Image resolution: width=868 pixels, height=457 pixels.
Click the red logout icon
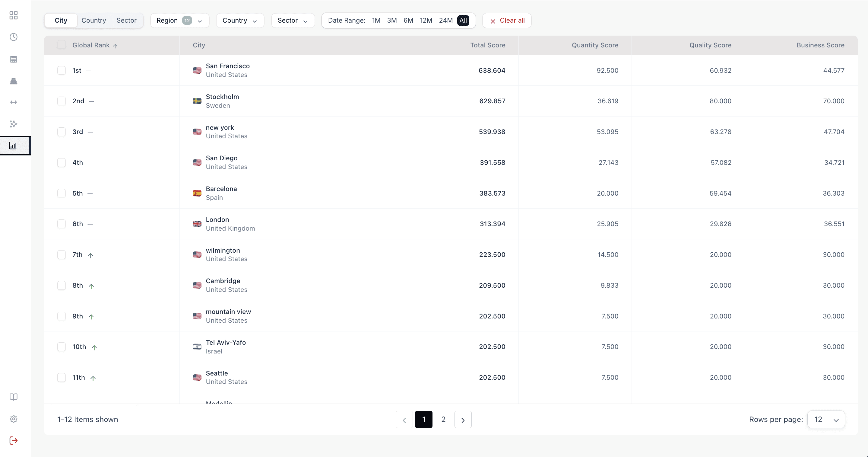(14, 440)
